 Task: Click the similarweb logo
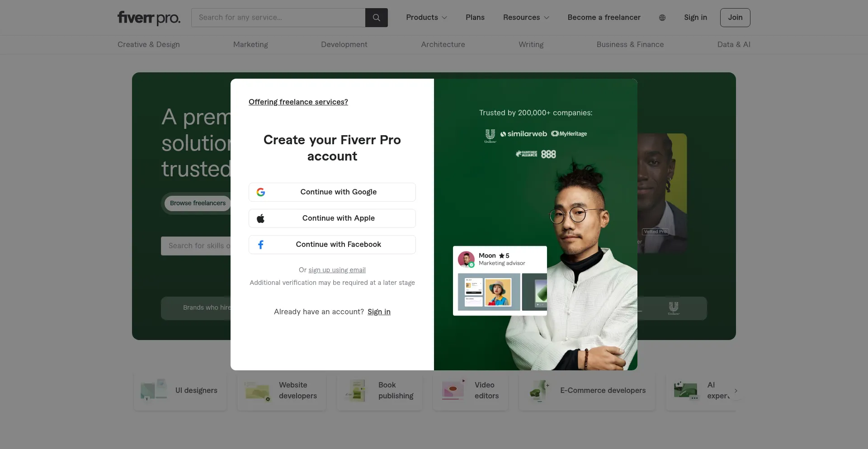(x=524, y=134)
